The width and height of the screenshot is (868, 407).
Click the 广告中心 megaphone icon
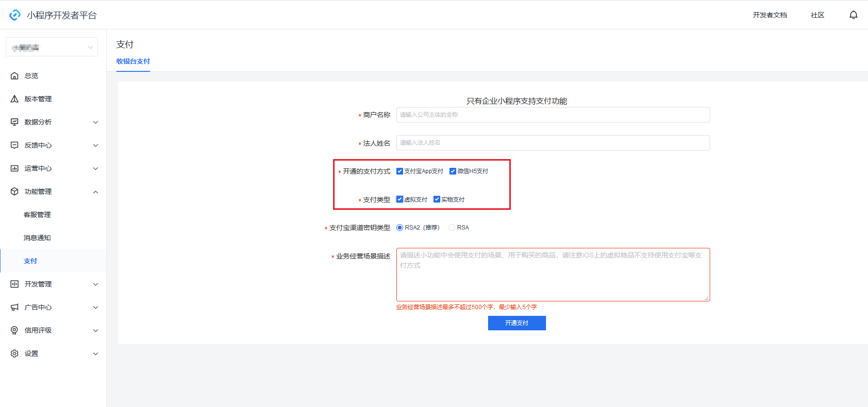coord(14,307)
